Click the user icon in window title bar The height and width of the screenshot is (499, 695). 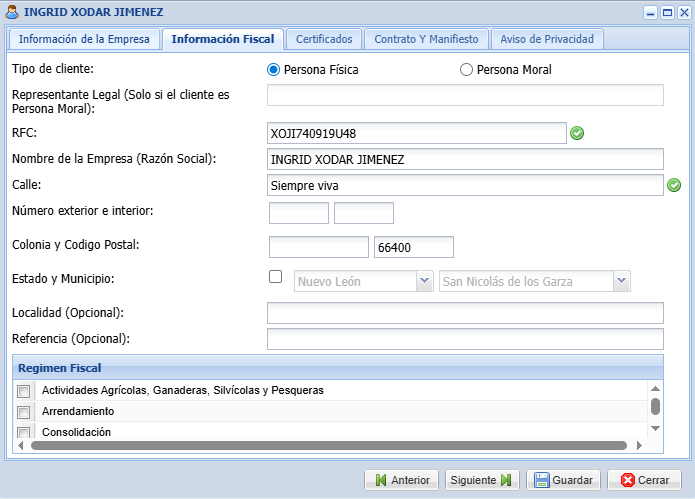click(x=12, y=12)
